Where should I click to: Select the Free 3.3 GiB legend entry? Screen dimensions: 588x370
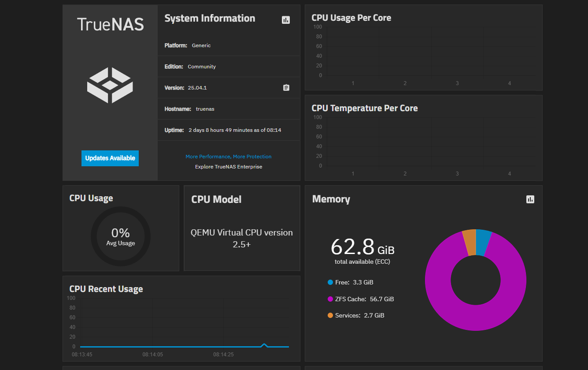[x=352, y=282]
